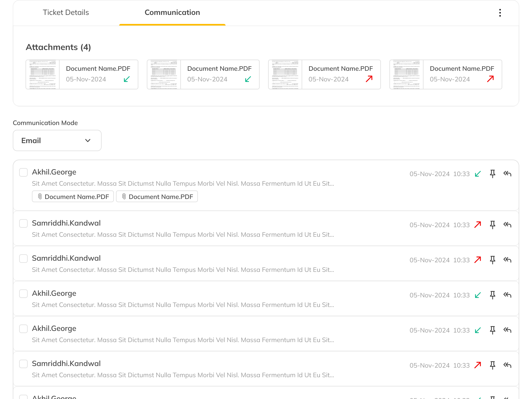
Task: Reply all to the Akhil.George message with attachments
Action: pyautogui.click(x=508, y=174)
